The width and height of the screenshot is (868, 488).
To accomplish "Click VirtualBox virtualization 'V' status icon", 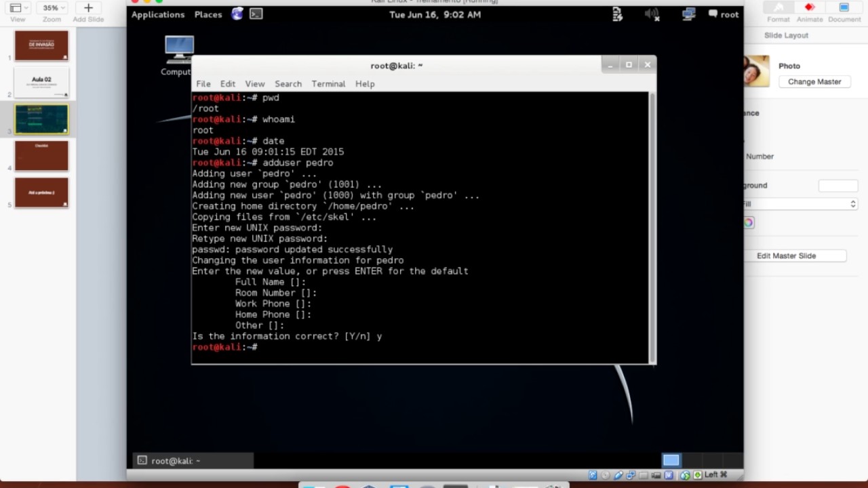I will point(669,475).
